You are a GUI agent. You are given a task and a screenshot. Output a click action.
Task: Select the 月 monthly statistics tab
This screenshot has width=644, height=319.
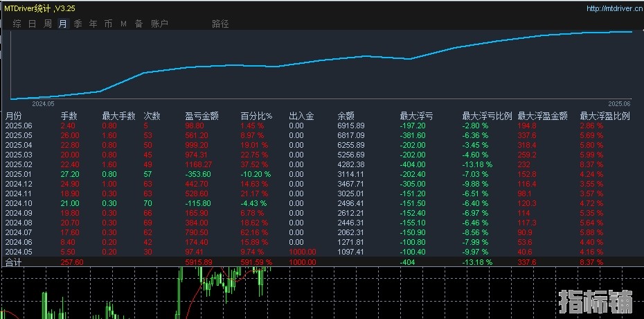(62, 24)
